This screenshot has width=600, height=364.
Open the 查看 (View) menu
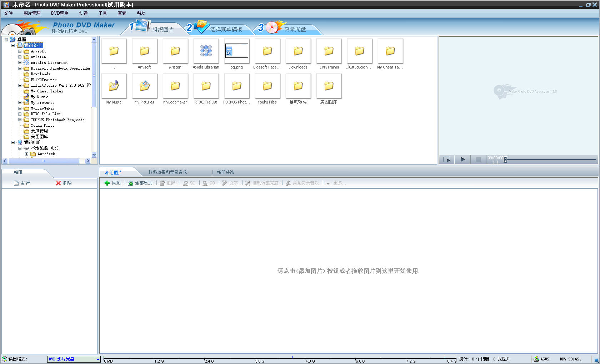coord(122,13)
